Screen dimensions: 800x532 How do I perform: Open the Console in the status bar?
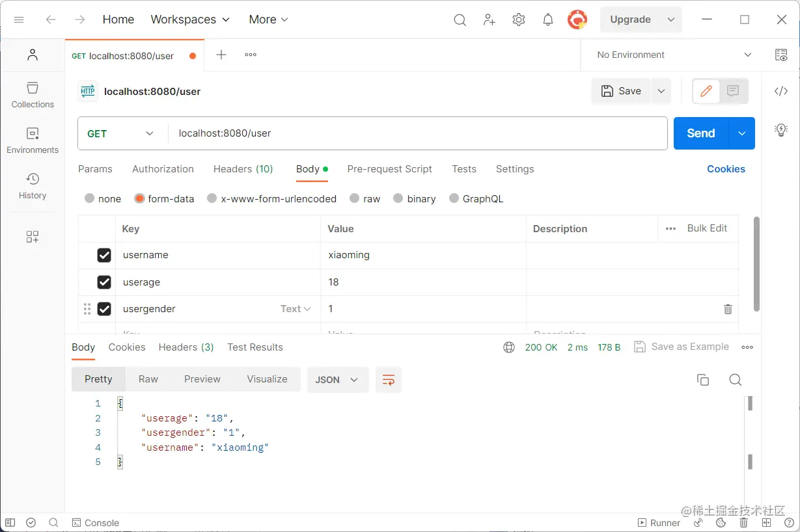tap(95, 523)
